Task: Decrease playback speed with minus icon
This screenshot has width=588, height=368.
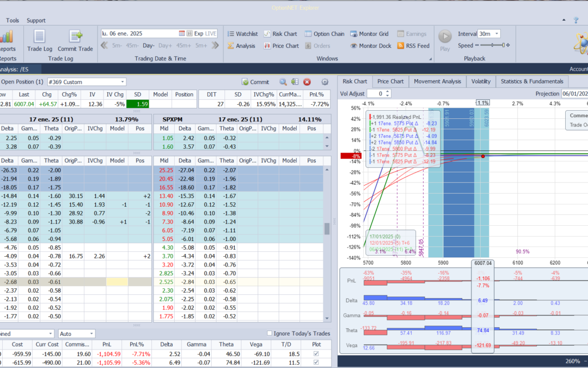Action: [x=477, y=45]
